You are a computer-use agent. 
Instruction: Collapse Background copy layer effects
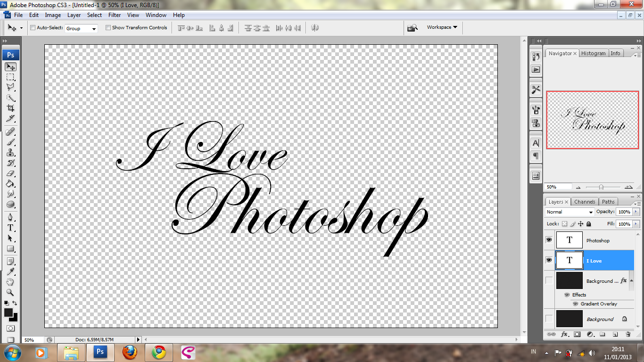point(631,281)
